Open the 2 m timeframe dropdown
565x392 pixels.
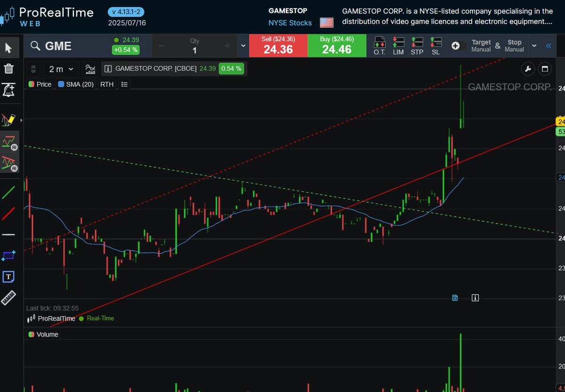(x=61, y=69)
